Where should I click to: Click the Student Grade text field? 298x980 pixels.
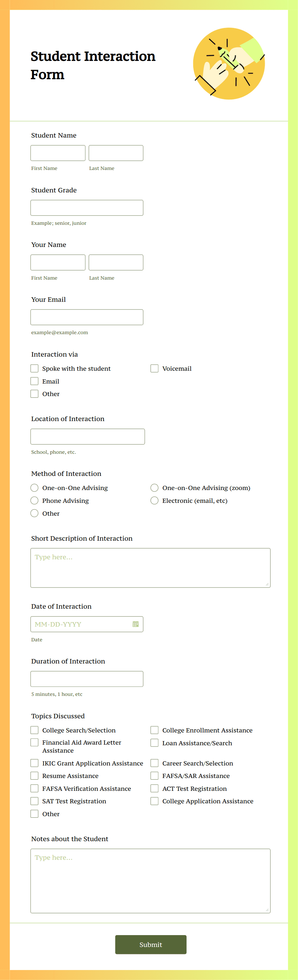[x=87, y=207]
